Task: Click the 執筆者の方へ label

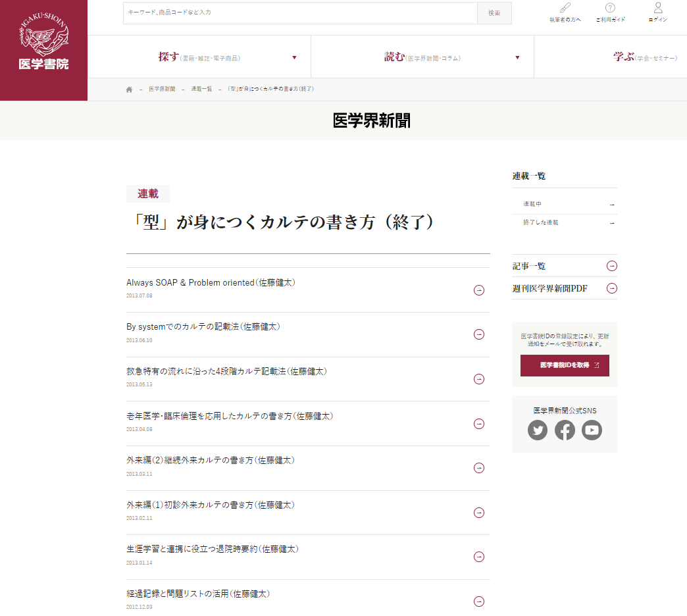Action: pos(565,20)
